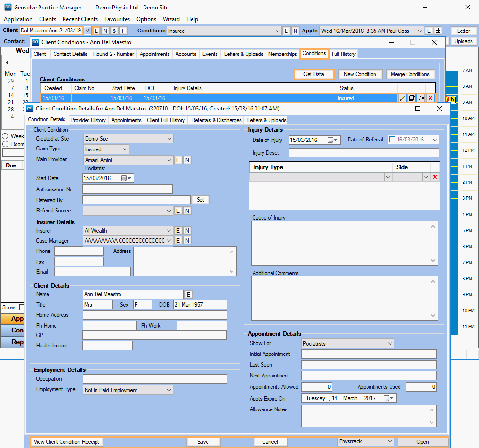Remove the injury type row with the red X
The width and height of the screenshot is (479, 448).
[x=435, y=177]
